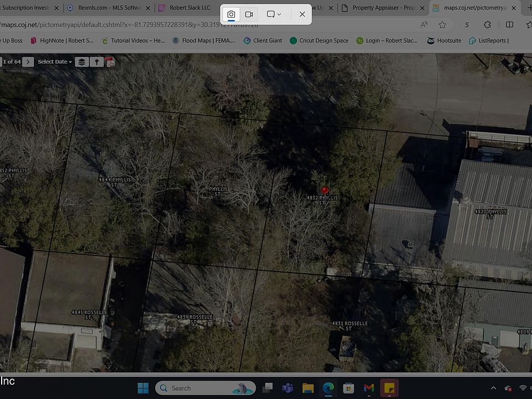This screenshot has width=532, height=399.
Task: Show hidden system tray icons
Action: (x=494, y=388)
